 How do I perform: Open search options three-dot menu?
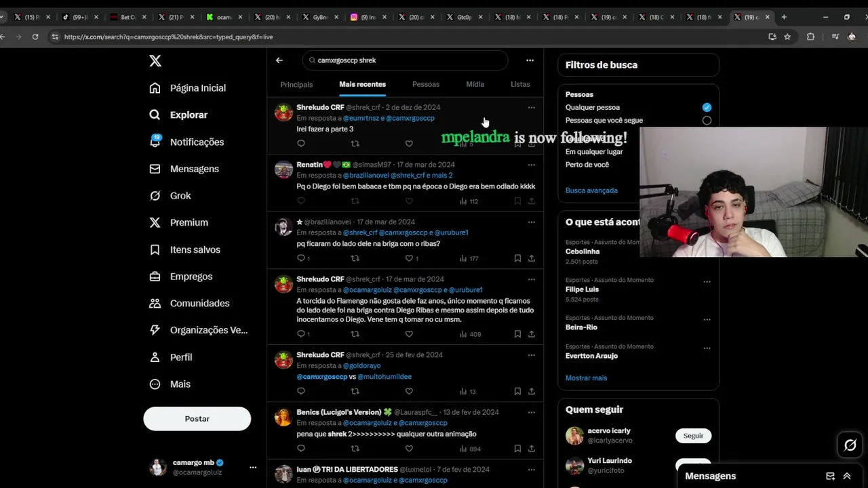[530, 60]
